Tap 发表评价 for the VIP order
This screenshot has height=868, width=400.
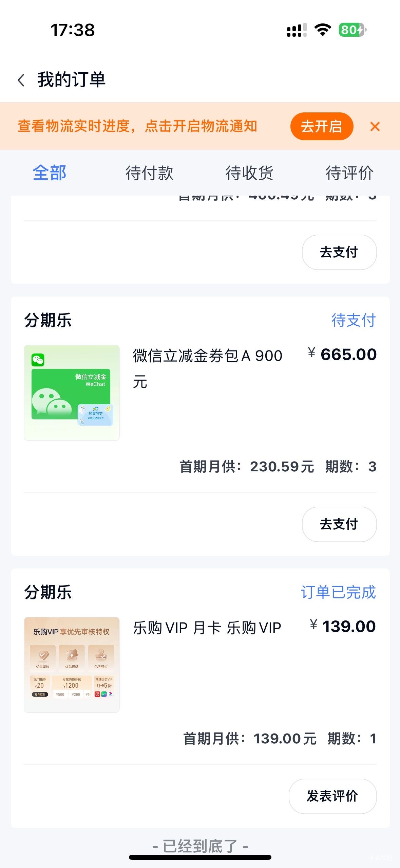click(332, 796)
